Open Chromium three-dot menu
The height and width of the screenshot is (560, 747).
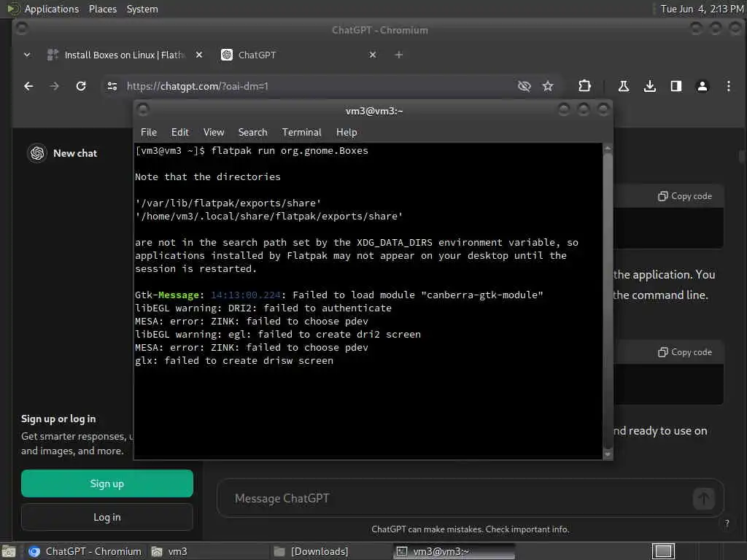[729, 86]
